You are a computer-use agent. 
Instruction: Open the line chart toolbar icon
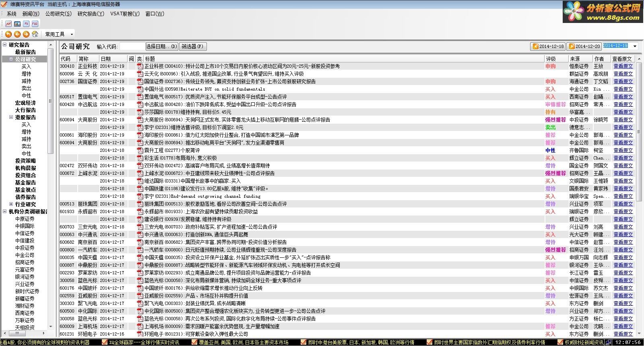click(8, 24)
